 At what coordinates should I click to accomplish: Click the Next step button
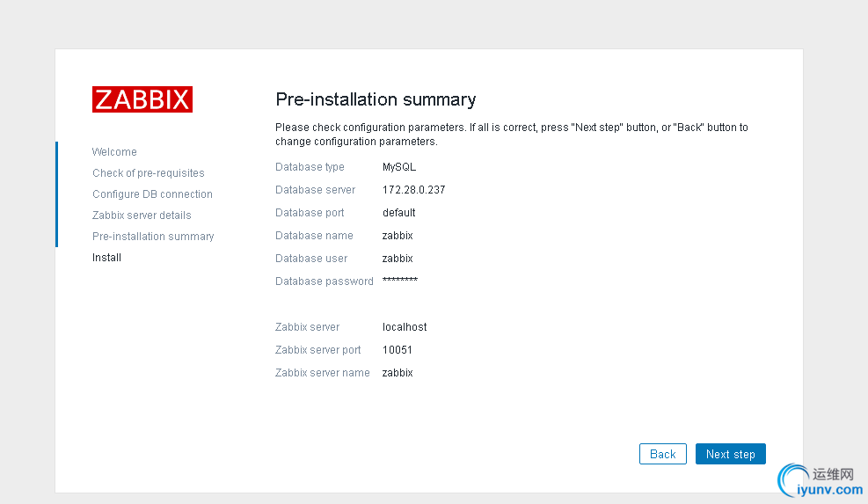(x=730, y=454)
